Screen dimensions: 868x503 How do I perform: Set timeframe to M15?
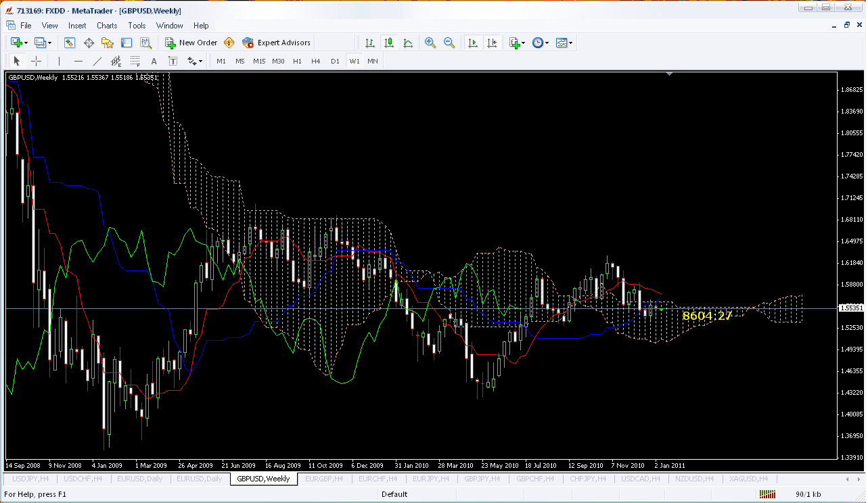[259, 61]
